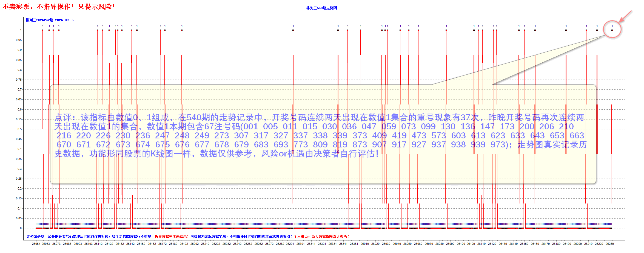
Task: Click y-axis label 0.95
Action: click(x=19, y=40)
